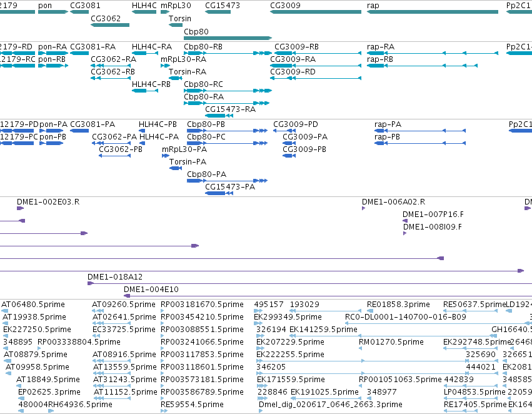Open transcript CG15473-RA
532x414 pixels.
(x=230, y=109)
